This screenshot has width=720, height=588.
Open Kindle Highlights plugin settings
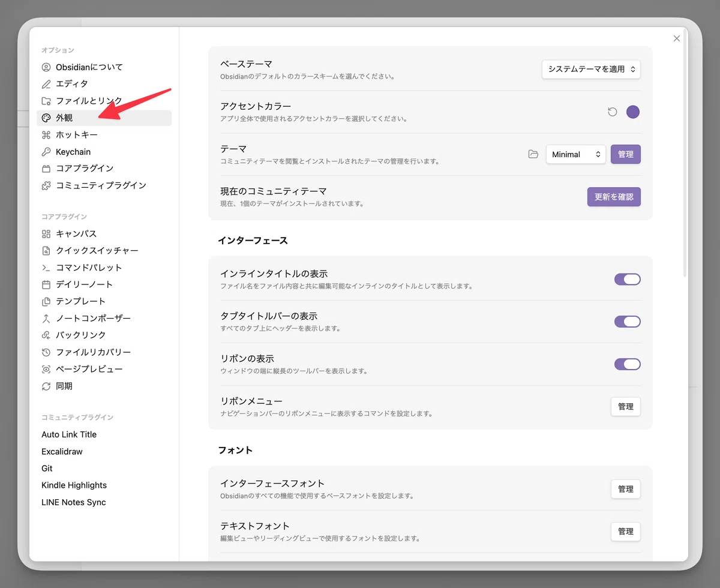tap(104, 485)
